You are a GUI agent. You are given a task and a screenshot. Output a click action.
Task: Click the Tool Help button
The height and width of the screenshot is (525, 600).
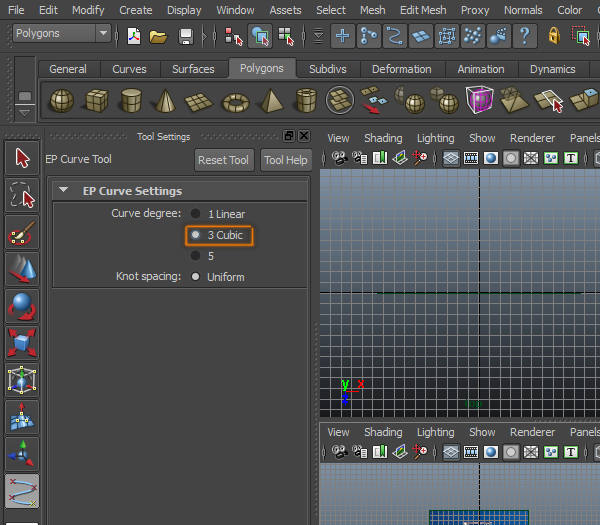tap(286, 160)
